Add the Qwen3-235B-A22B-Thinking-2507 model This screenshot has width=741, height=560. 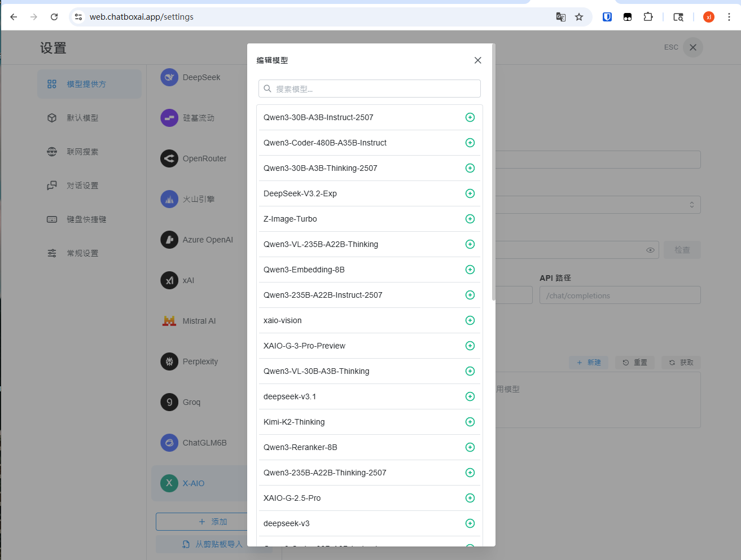(x=470, y=473)
